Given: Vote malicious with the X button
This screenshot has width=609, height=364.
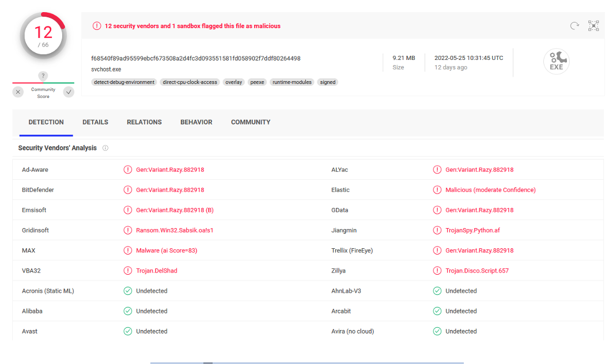Looking at the screenshot, I should [x=18, y=92].
